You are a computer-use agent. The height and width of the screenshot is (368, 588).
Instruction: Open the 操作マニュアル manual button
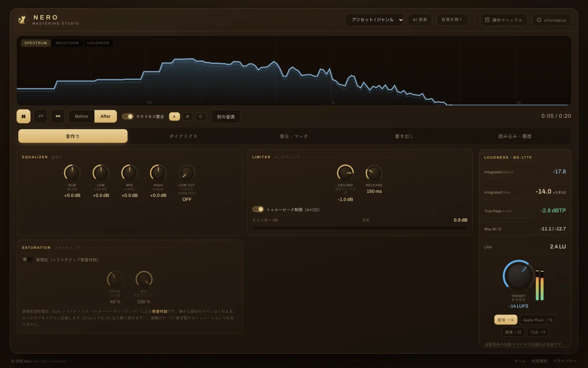(x=504, y=20)
